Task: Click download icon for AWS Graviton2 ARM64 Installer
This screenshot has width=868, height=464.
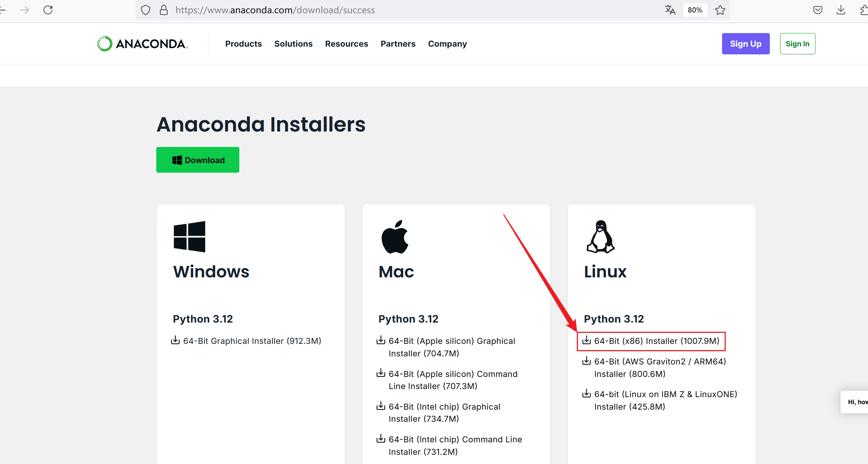Action: 586,361
